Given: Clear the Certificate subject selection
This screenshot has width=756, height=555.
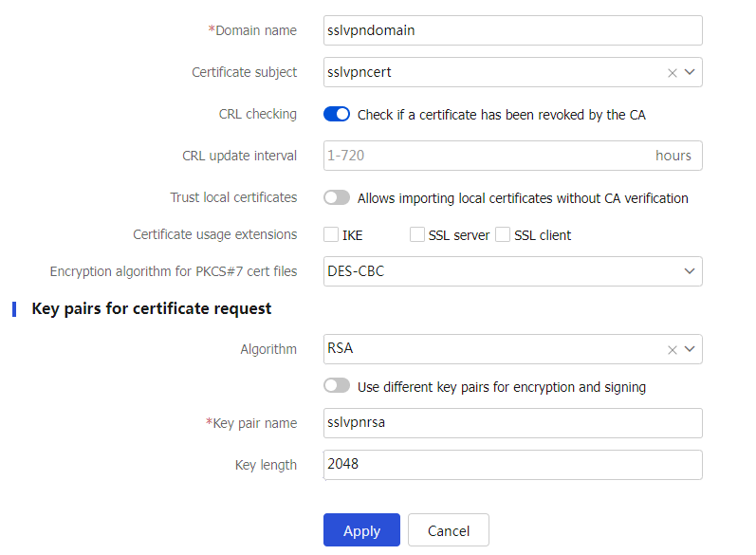Looking at the screenshot, I should pyautogui.click(x=673, y=73).
